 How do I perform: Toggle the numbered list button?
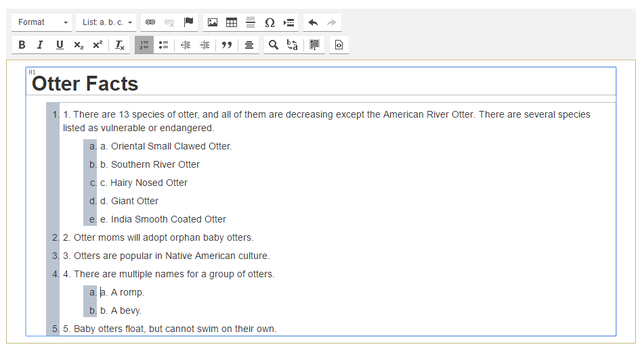coord(144,45)
